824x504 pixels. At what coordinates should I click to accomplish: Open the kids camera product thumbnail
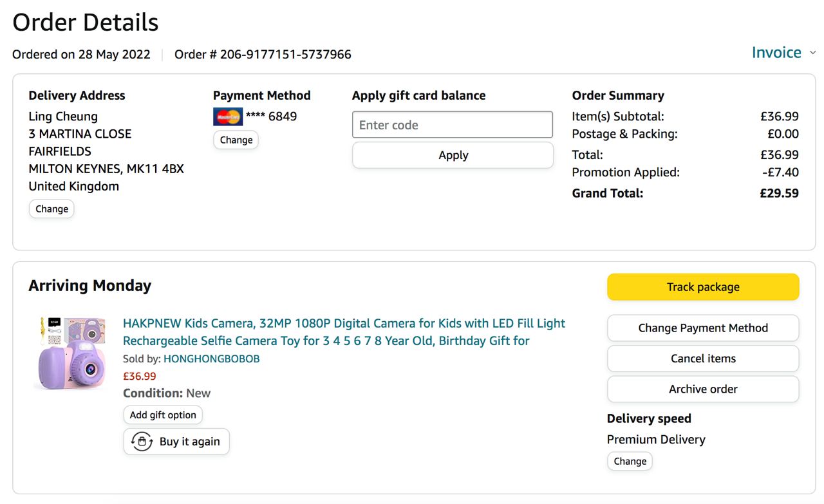[x=70, y=353]
